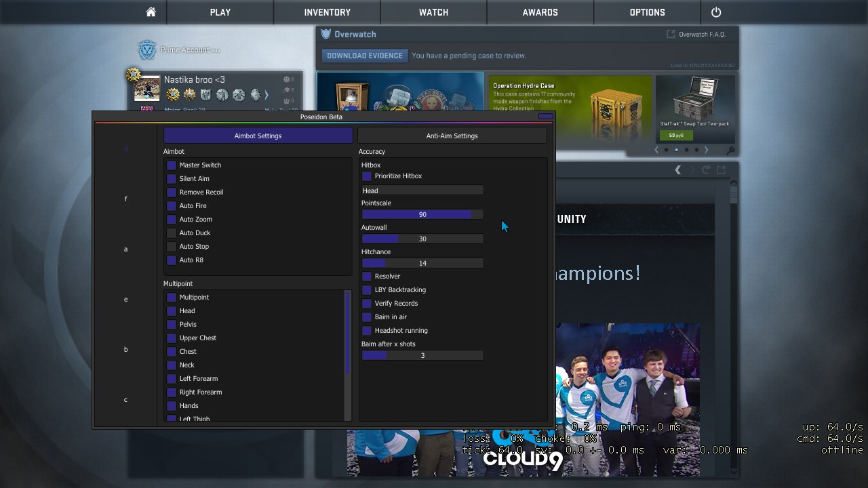Image resolution: width=868 pixels, height=488 pixels.
Task: Open news in external browser icon
Action: pos(722,170)
